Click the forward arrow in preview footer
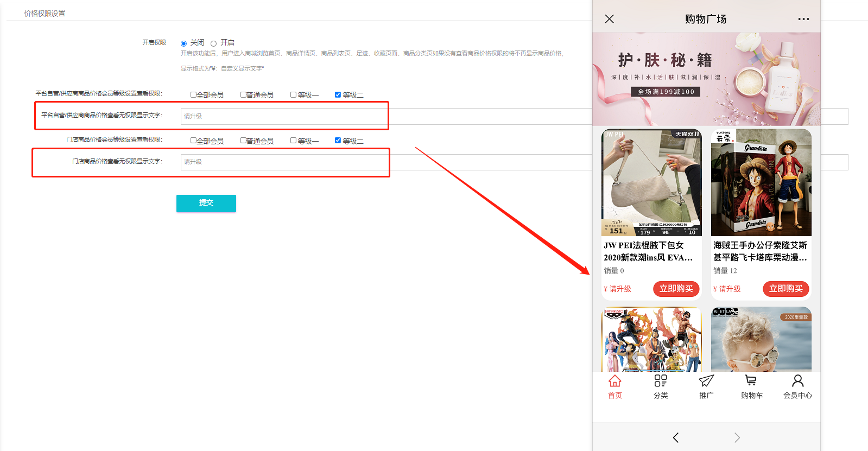Image resolution: width=868 pixels, height=451 pixels. pos(737,437)
